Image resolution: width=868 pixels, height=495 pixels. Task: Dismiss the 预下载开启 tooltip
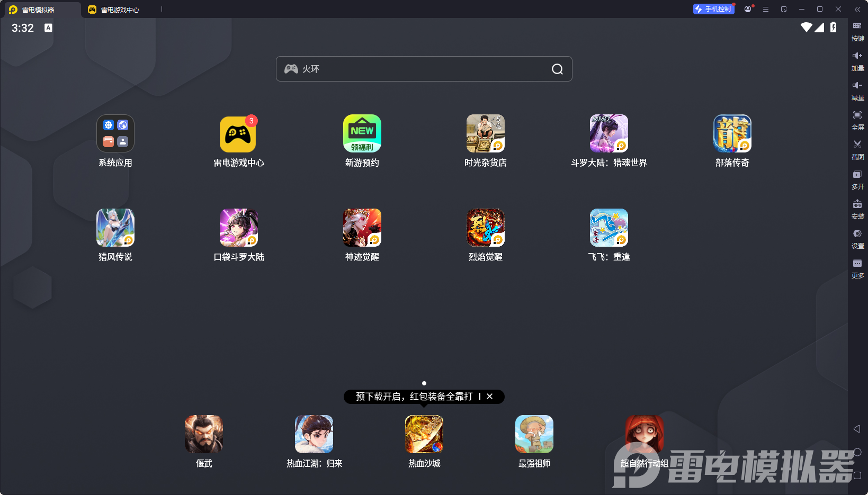coord(490,397)
